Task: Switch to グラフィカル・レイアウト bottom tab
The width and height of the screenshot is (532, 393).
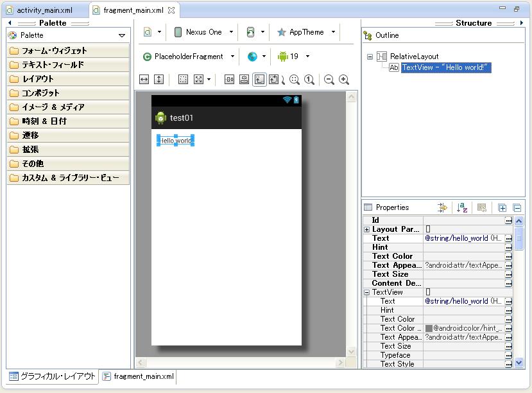Action: pyautogui.click(x=52, y=376)
